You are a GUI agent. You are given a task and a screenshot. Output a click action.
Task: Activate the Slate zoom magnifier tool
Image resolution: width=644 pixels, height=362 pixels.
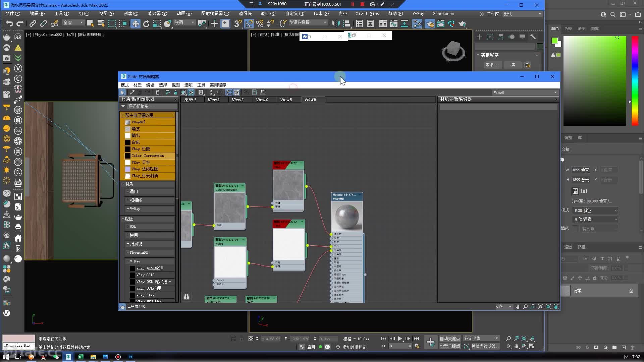525,307
